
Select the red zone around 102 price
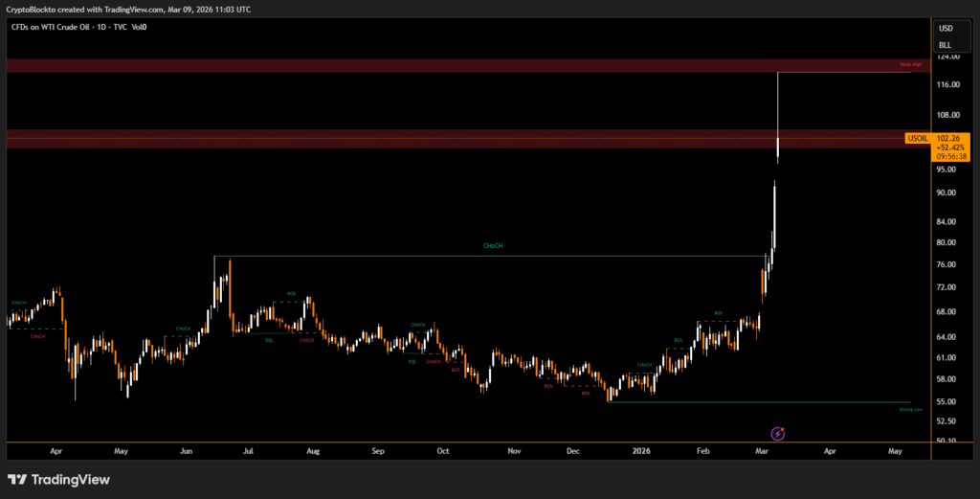459,139
